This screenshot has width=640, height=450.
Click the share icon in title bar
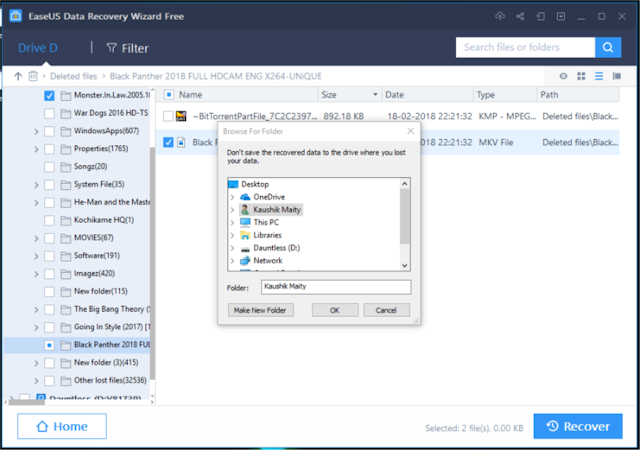click(520, 16)
